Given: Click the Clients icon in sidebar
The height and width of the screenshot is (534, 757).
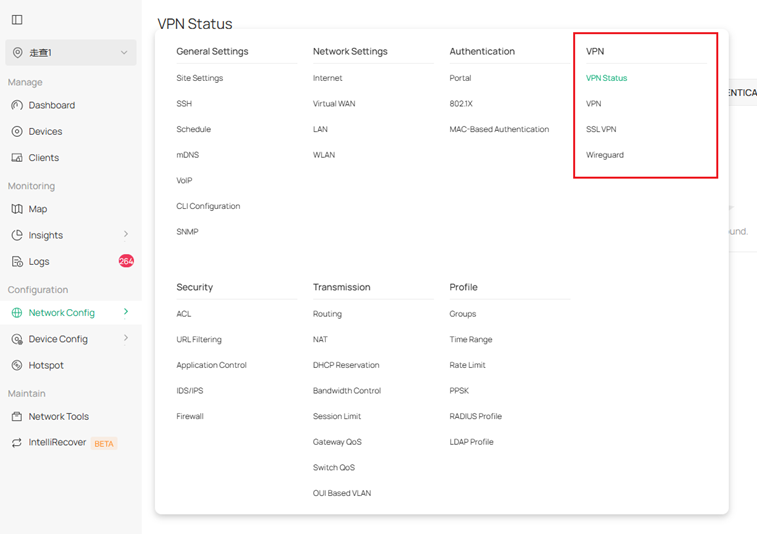Looking at the screenshot, I should [x=17, y=158].
